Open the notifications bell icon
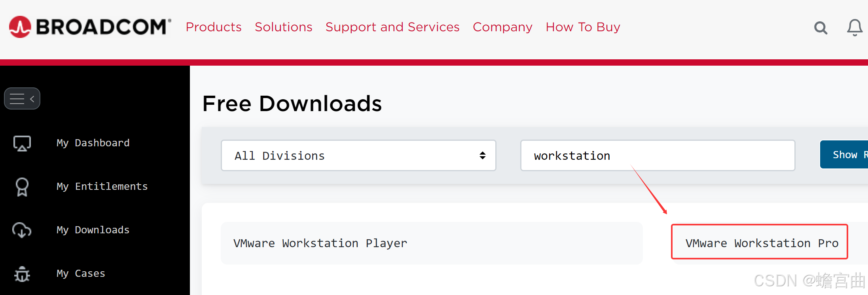The height and width of the screenshot is (295, 868). point(855,28)
